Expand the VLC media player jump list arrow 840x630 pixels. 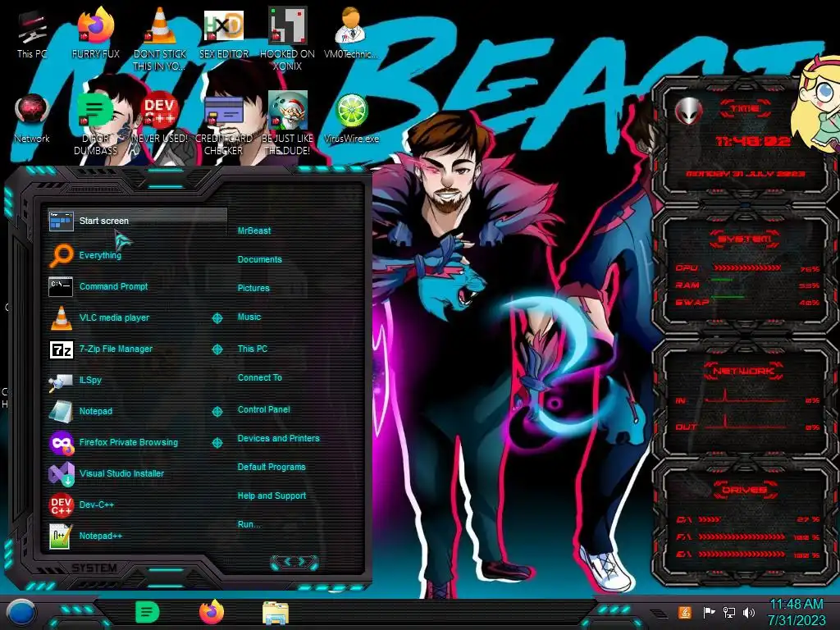click(x=217, y=318)
